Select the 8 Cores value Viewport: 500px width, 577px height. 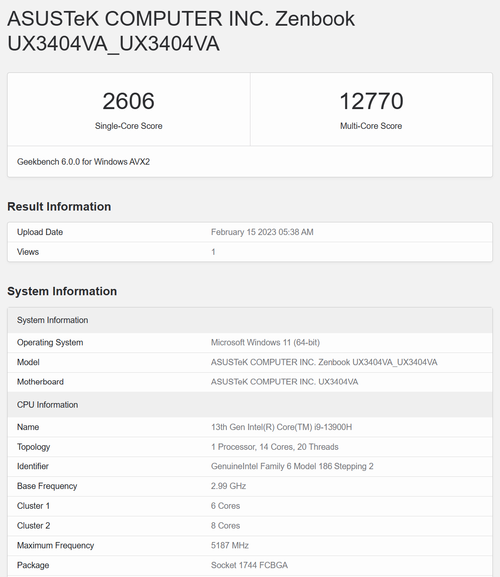(x=225, y=525)
